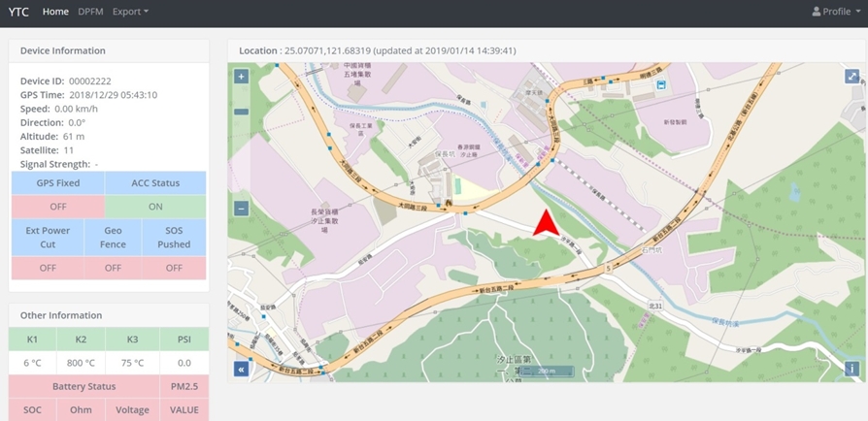Click the red arrow vehicle marker
This screenshot has width=868, height=421.
[547, 224]
